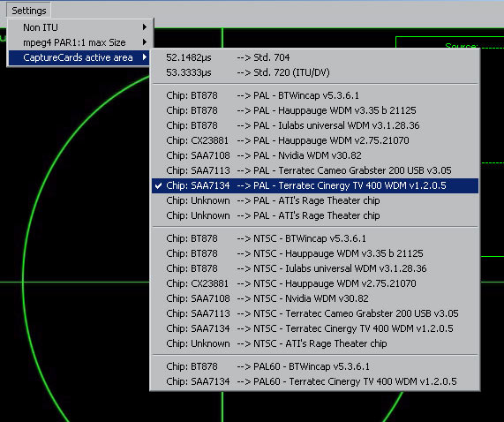Expand the Non ITU submenu arrow

click(x=145, y=27)
